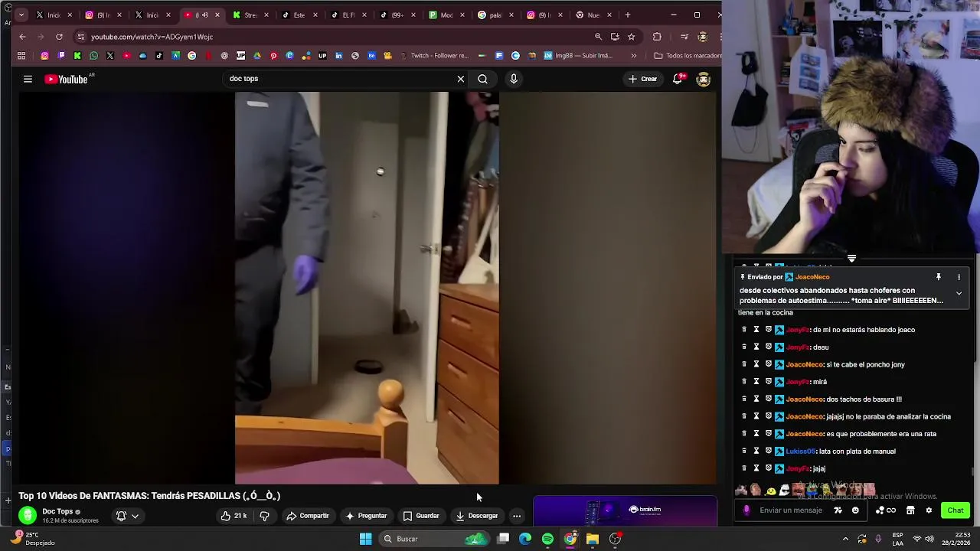The height and width of the screenshot is (551, 980).
Task: Open the Pinterest bookmark icon
Action: 273,55
